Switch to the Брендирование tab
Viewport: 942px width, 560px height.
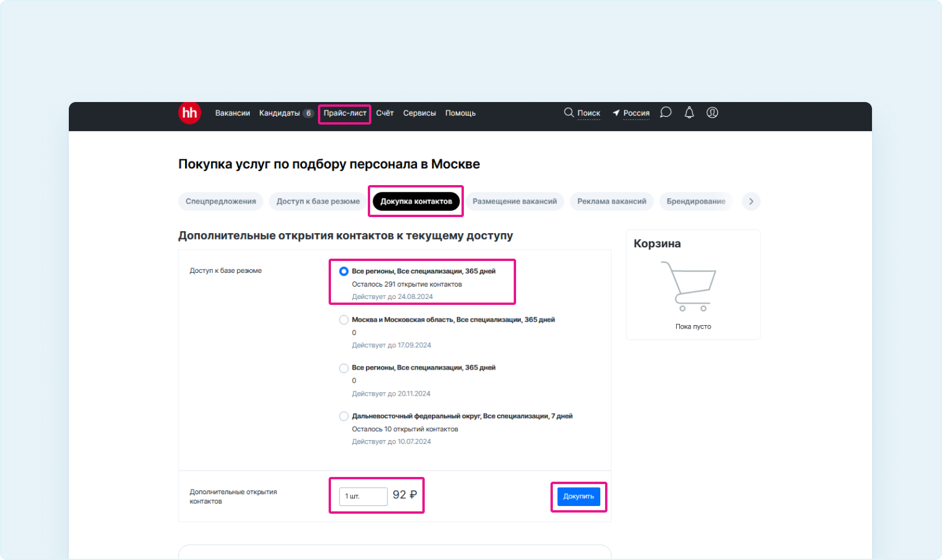tap(696, 202)
